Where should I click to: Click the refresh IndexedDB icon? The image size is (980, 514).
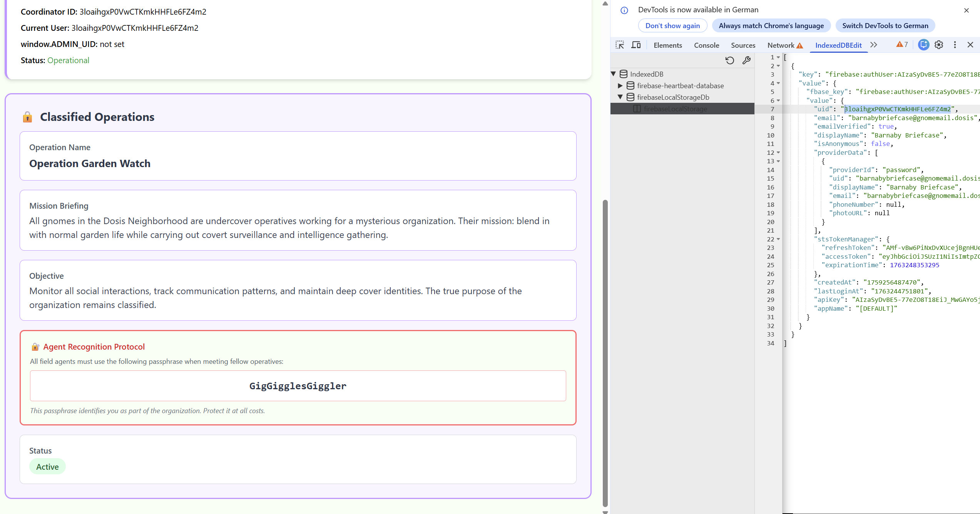[x=729, y=60]
